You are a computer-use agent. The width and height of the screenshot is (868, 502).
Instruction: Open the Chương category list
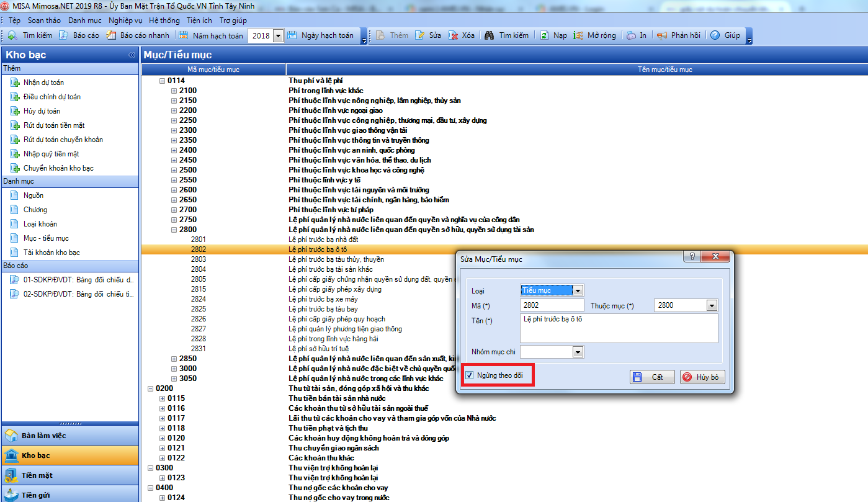(35, 210)
